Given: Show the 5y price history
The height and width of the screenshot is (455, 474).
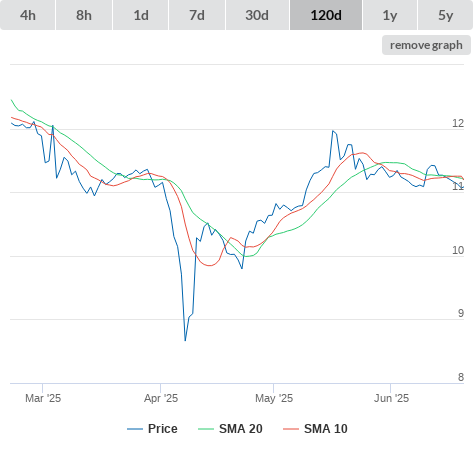Looking at the screenshot, I should (445, 15).
